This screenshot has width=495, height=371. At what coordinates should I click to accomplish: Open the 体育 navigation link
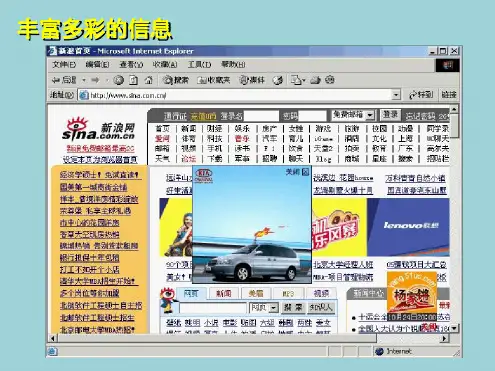click(188, 138)
